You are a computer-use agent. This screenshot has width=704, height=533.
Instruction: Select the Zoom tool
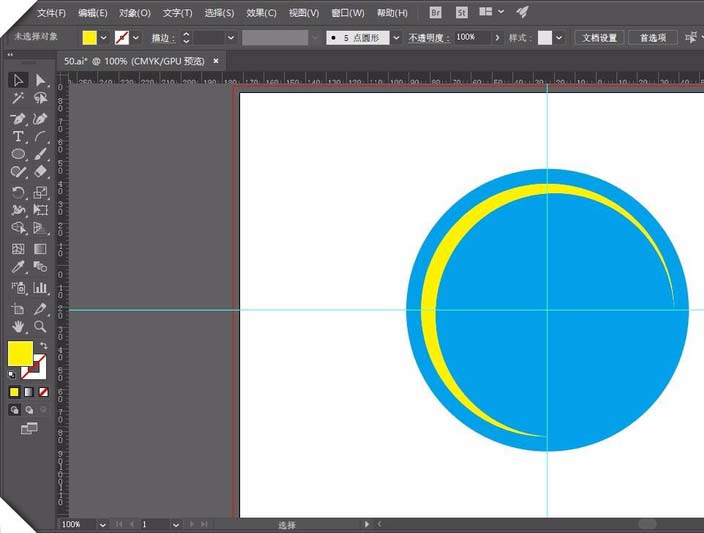click(x=40, y=326)
